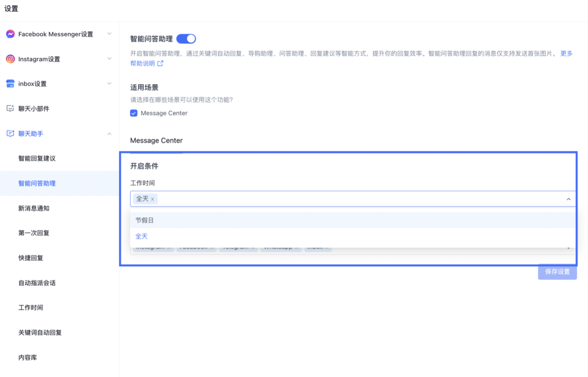Viewport: 588px width, 377px height.
Task: Disable the 智能问答助理 toggle switch
Action: [186, 38]
